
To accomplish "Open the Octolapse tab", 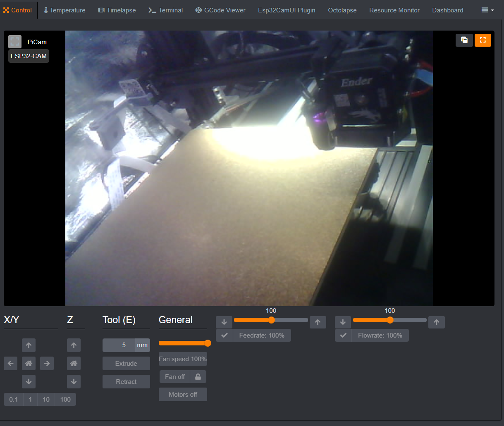I will 342,10.
